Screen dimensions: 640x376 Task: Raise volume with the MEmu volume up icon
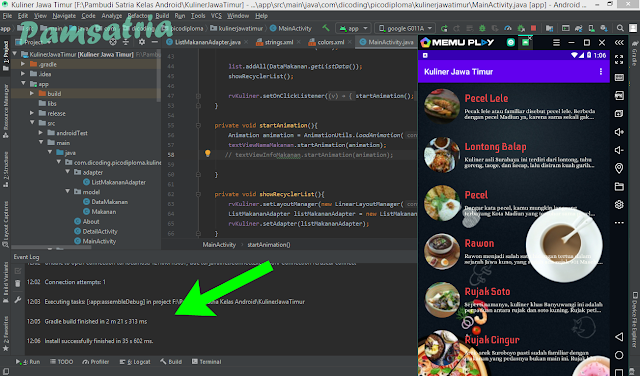(619, 132)
